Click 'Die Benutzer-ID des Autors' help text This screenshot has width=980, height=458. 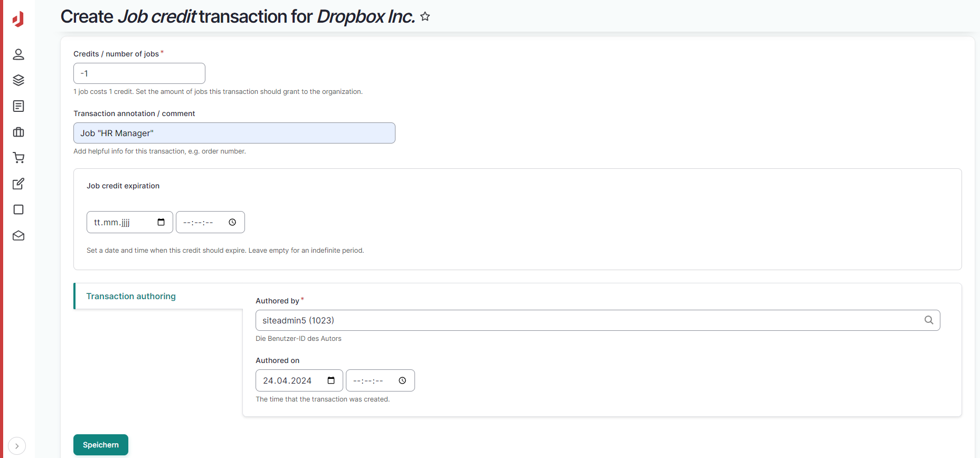298,339
